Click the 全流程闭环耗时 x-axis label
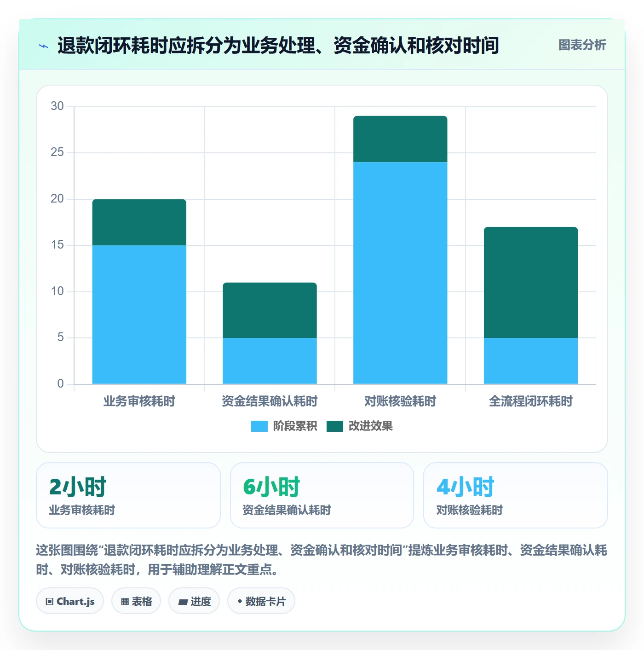 [531, 401]
